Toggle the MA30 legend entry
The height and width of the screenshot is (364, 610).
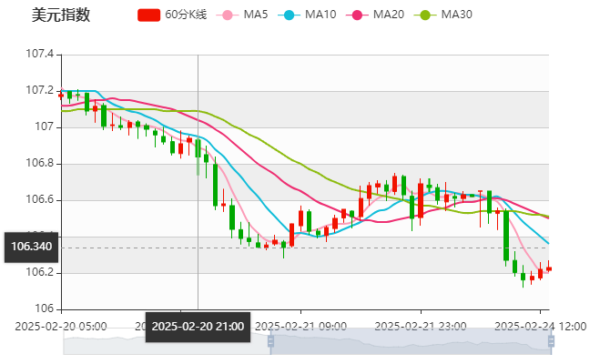coord(443,15)
